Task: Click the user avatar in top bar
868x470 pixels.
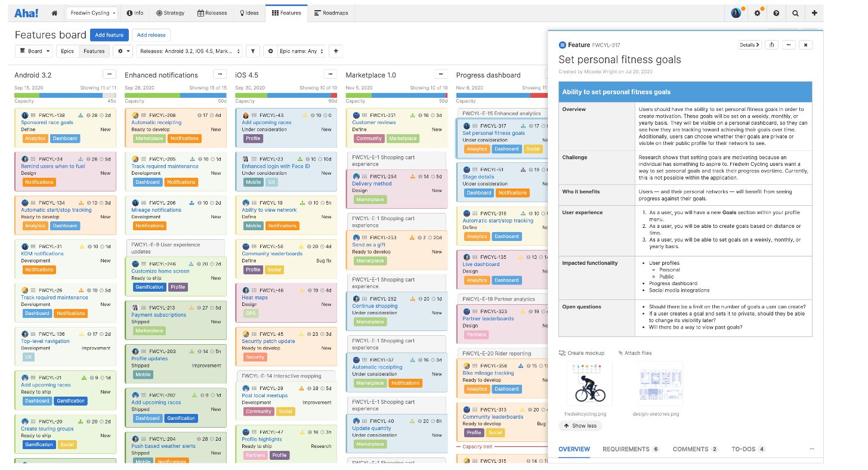Action: pos(736,13)
